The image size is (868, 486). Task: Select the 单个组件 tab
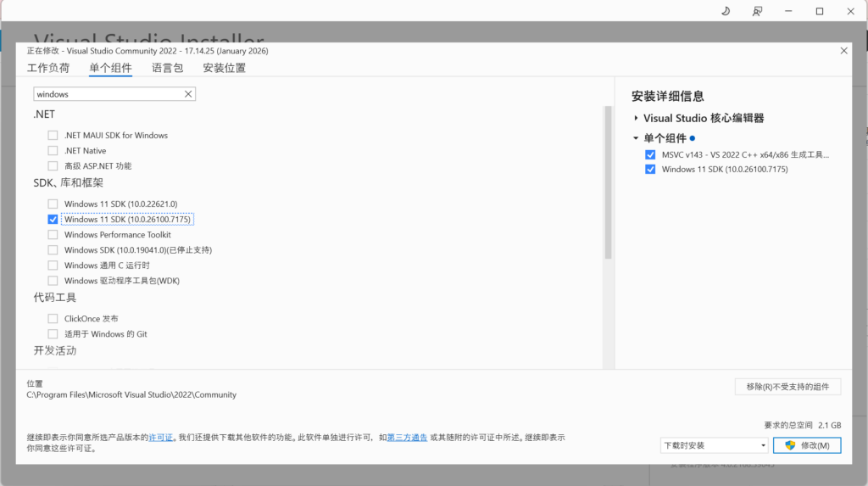click(111, 68)
